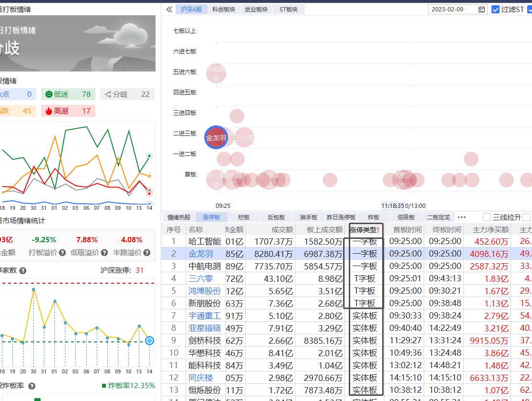The image size is (532, 401).
Task: Open help icon beside 炸板率 heading
Action: [x=31, y=386]
